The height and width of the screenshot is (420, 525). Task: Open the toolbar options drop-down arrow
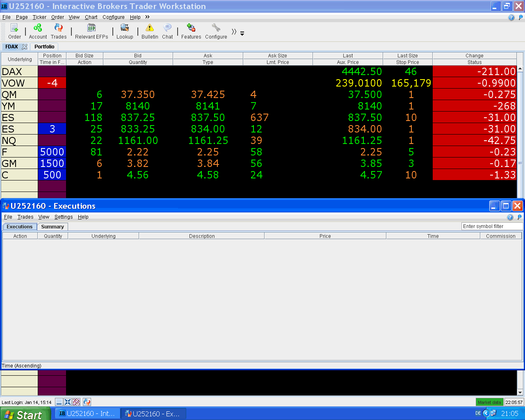[x=242, y=34]
